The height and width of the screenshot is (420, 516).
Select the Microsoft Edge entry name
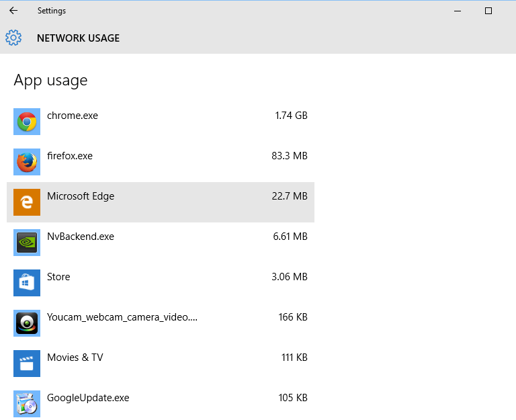coord(81,196)
